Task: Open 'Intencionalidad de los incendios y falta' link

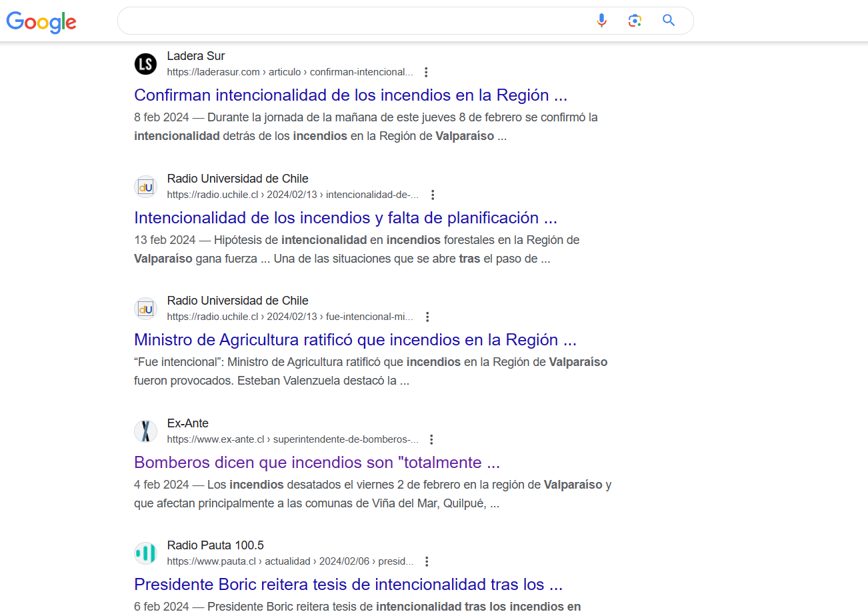Action: [345, 218]
